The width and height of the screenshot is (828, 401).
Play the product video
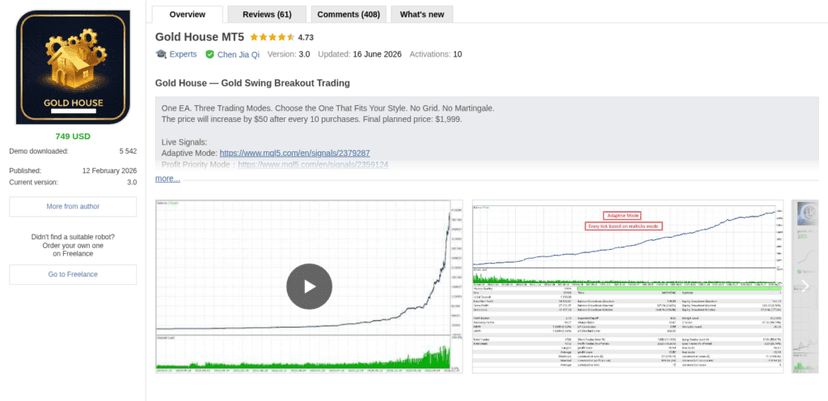309,286
